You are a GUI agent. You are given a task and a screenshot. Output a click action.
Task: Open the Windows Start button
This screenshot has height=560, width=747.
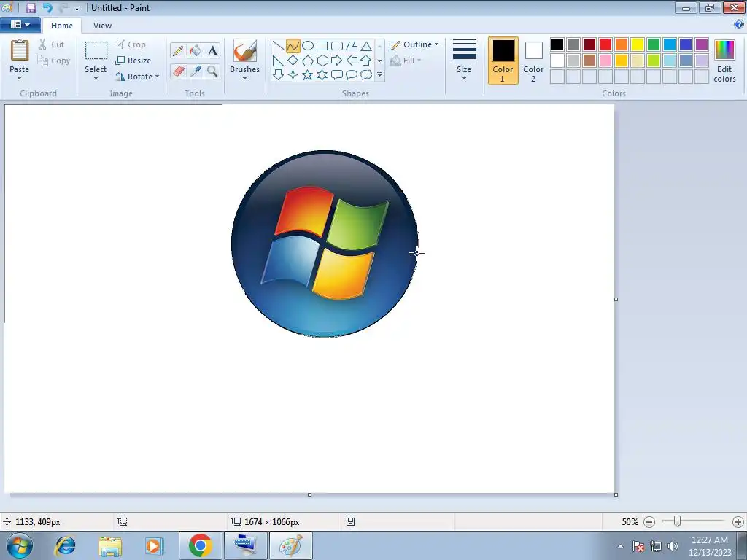click(x=20, y=545)
